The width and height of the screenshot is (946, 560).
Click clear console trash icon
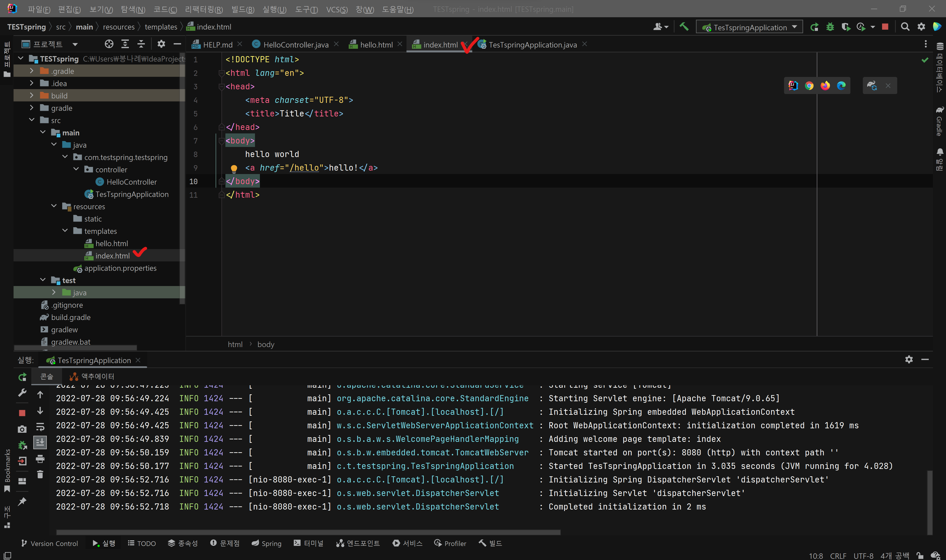coord(40,474)
